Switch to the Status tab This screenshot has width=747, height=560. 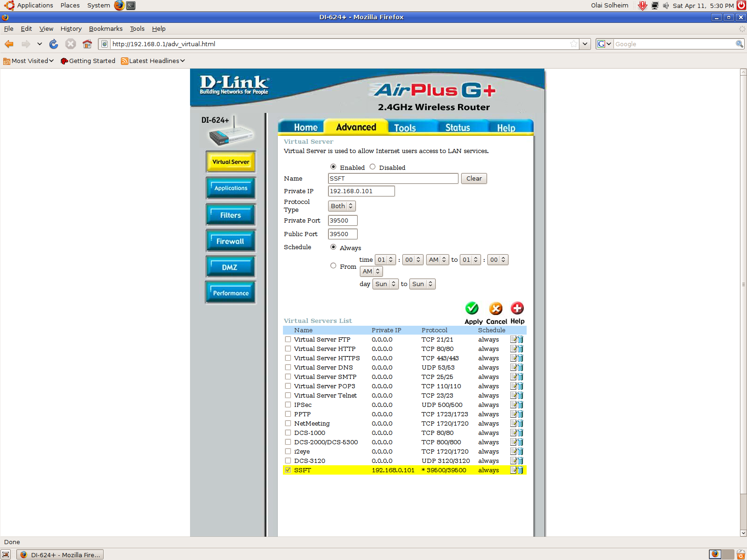[458, 127]
